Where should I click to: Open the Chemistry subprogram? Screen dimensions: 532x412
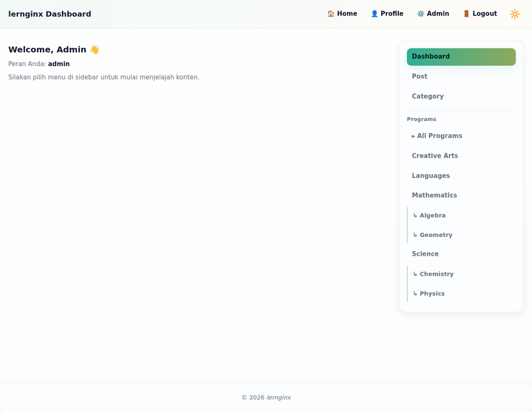462,274
